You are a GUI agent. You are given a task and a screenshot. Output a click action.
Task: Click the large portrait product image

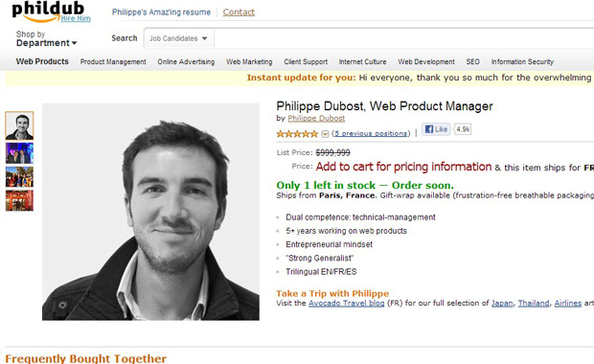150,212
